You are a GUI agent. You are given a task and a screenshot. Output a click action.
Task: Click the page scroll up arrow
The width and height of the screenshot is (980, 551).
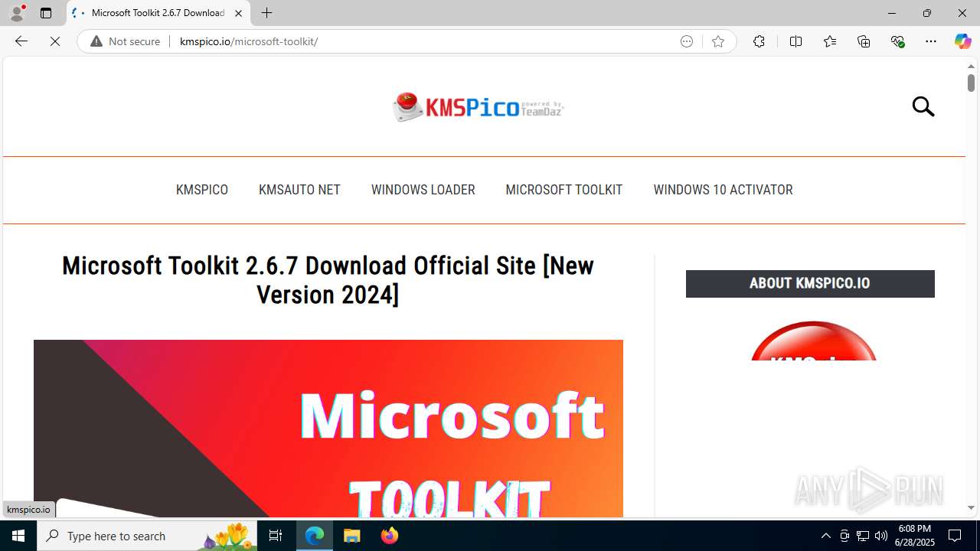pos(971,66)
